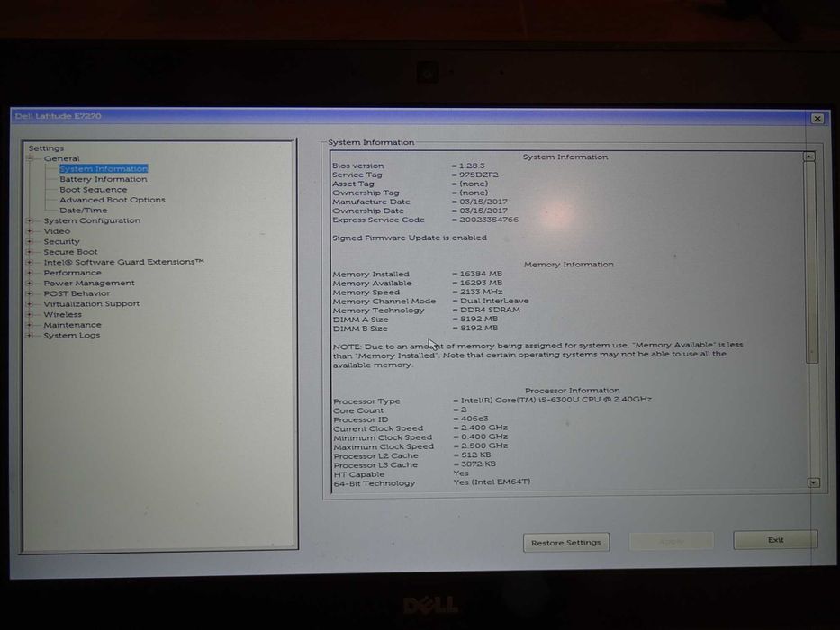This screenshot has height=630, width=840.
Task: Expand the Maintenance node
Action: tap(31, 325)
